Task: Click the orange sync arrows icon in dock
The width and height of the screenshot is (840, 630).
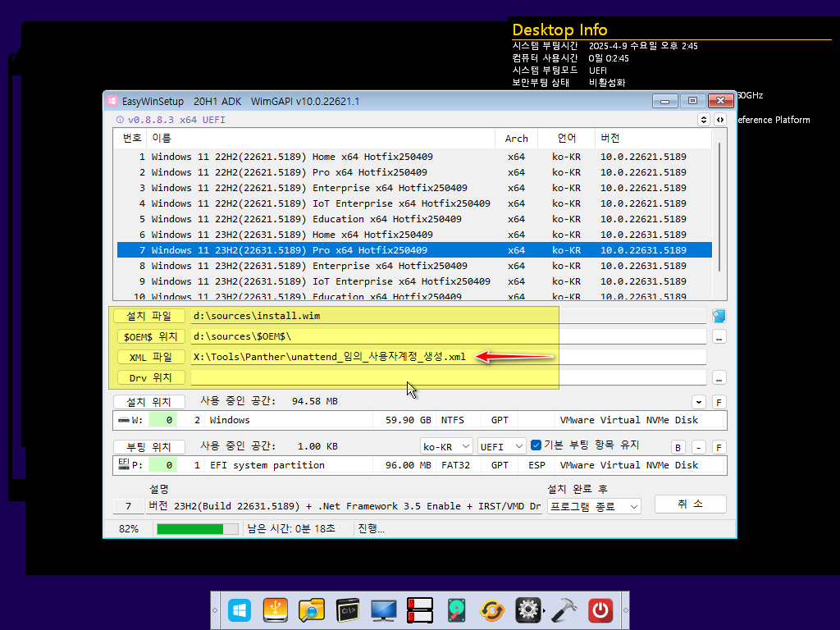Action: pos(492,610)
